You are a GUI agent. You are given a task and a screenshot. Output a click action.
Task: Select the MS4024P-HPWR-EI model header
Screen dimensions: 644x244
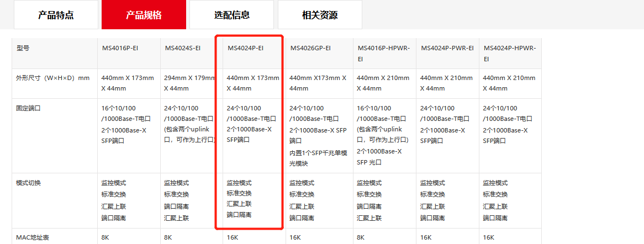[510, 54]
